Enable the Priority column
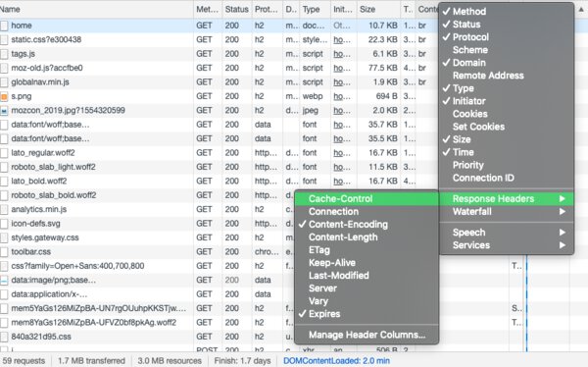 507,165
